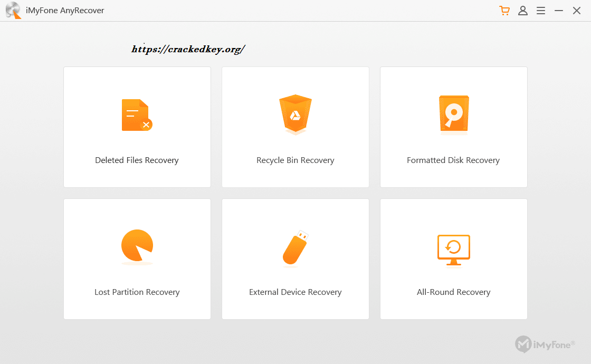Click the "iMyFone AnyRecover" window title text
The height and width of the screenshot is (364, 591).
[x=65, y=11]
